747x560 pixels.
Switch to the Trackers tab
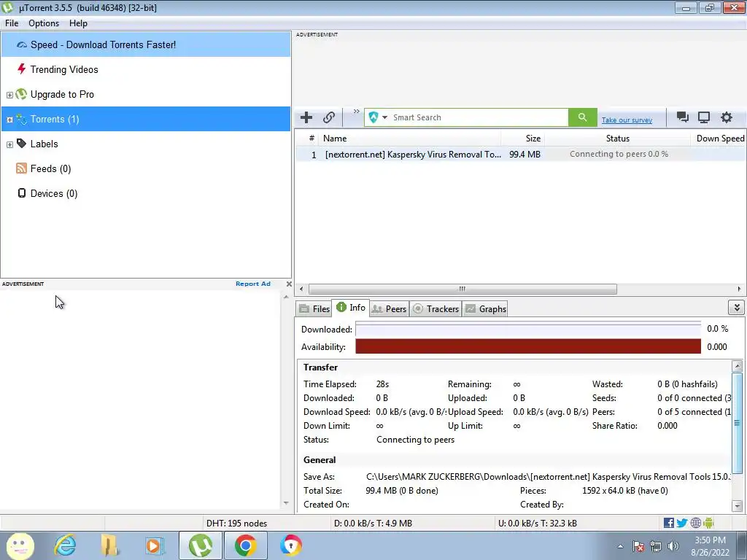(436, 308)
